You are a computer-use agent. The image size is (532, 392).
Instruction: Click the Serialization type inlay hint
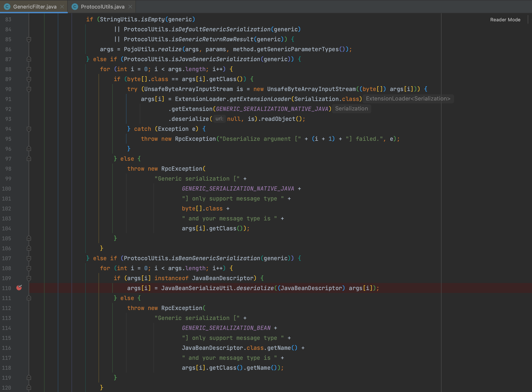pyautogui.click(x=352, y=109)
